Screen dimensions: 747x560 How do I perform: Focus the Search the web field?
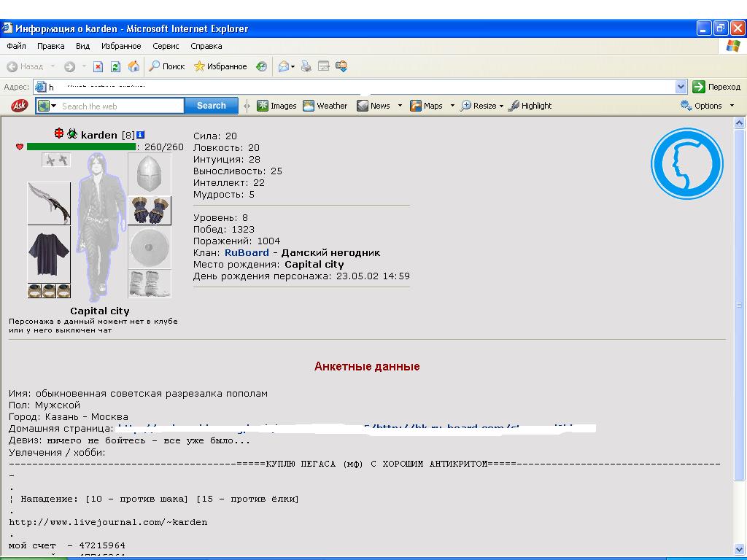point(122,106)
